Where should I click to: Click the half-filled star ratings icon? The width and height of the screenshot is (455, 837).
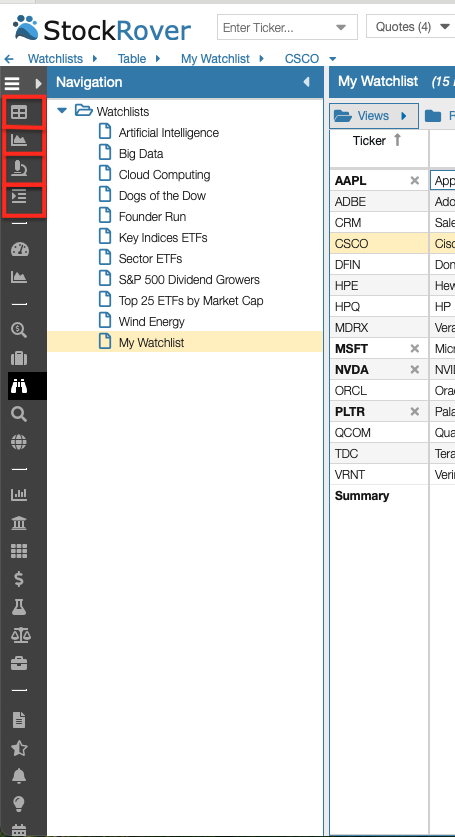click(19, 748)
